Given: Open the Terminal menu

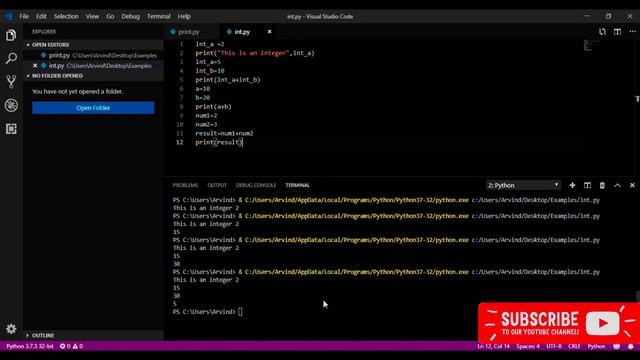Looking at the screenshot, I should pos(159,16).
